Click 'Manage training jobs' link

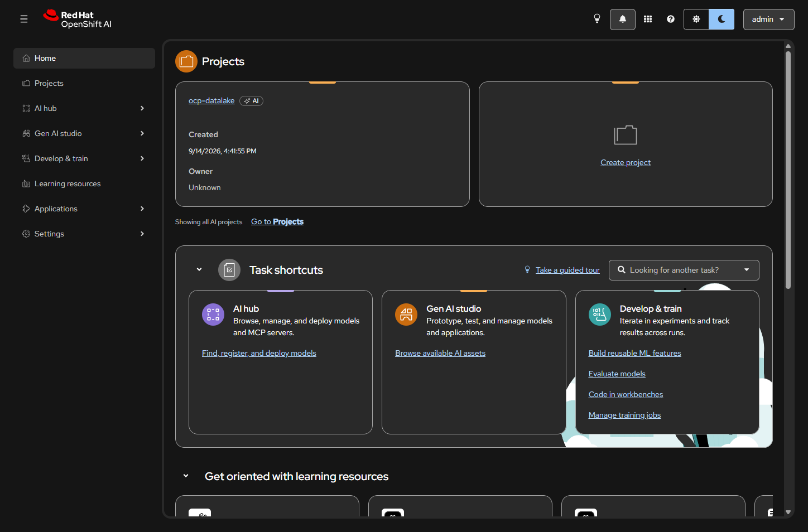tap(625, 415)
